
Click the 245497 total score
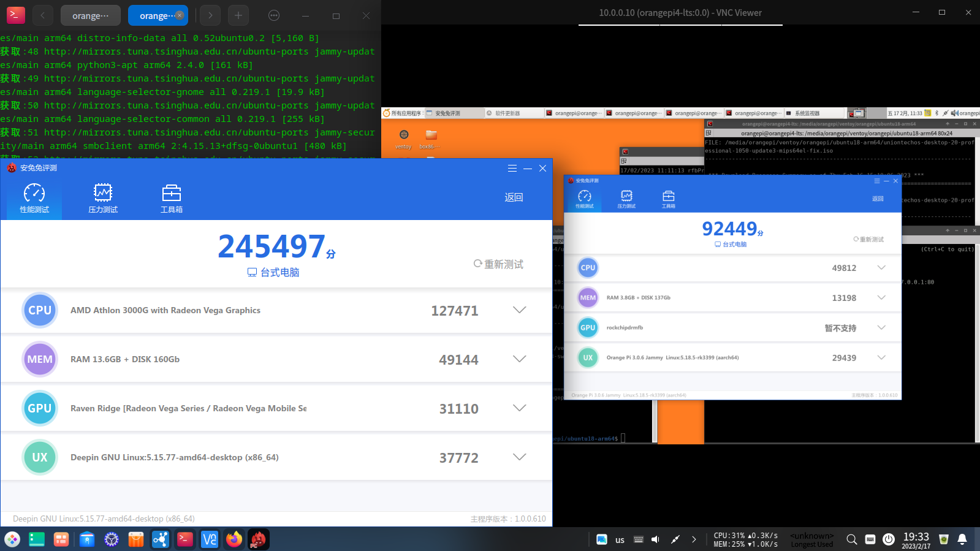tap(272, 246)
